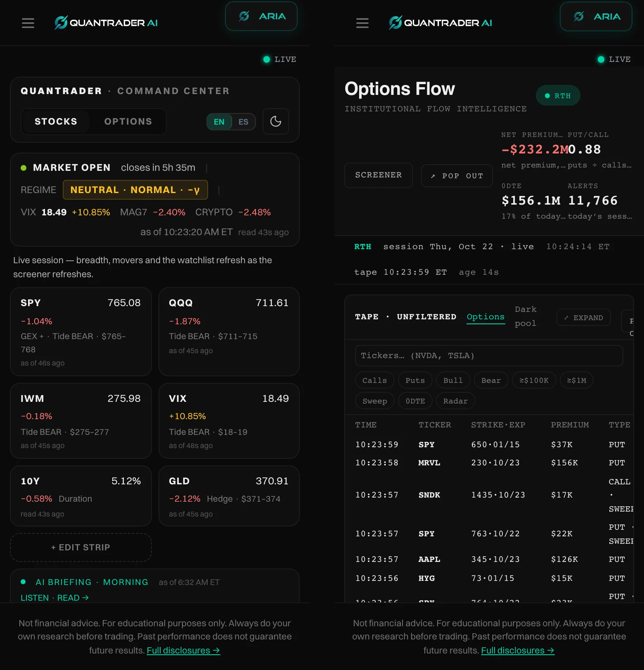Focus the Tickers filter input field
This screenshot has width=644, height=670.
[489, 356]
